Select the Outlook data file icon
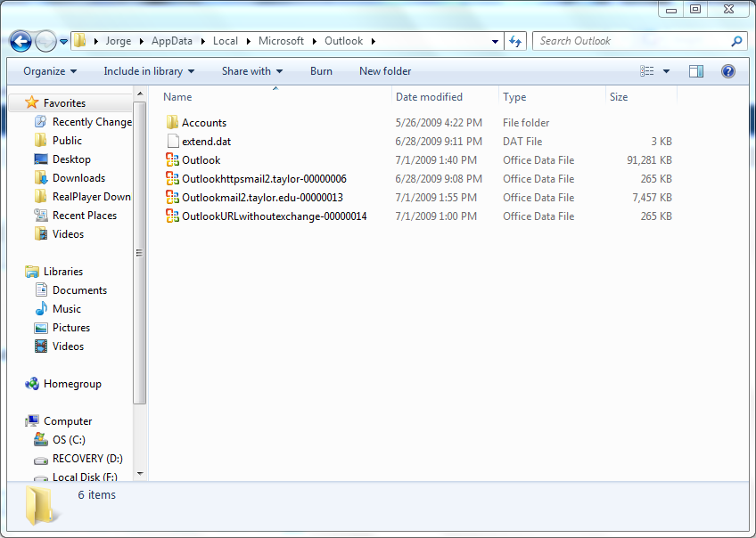Viewport: 756px width, 538px height. coord(173,160)
